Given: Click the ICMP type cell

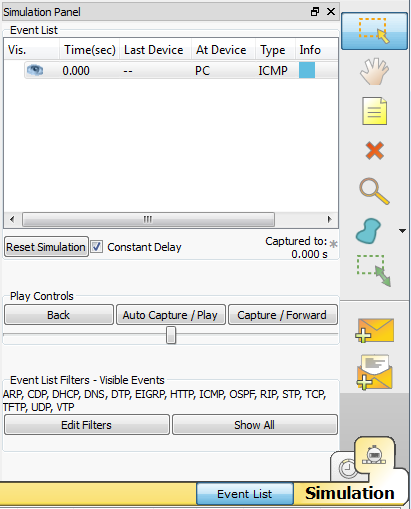Looking at the screenshot, I should tap(273, 71).
